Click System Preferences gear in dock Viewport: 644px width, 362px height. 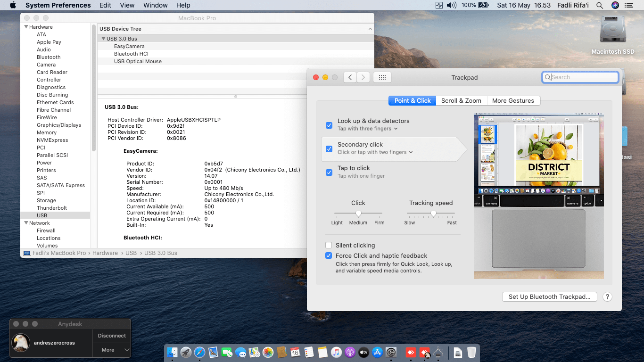[391, 352]
